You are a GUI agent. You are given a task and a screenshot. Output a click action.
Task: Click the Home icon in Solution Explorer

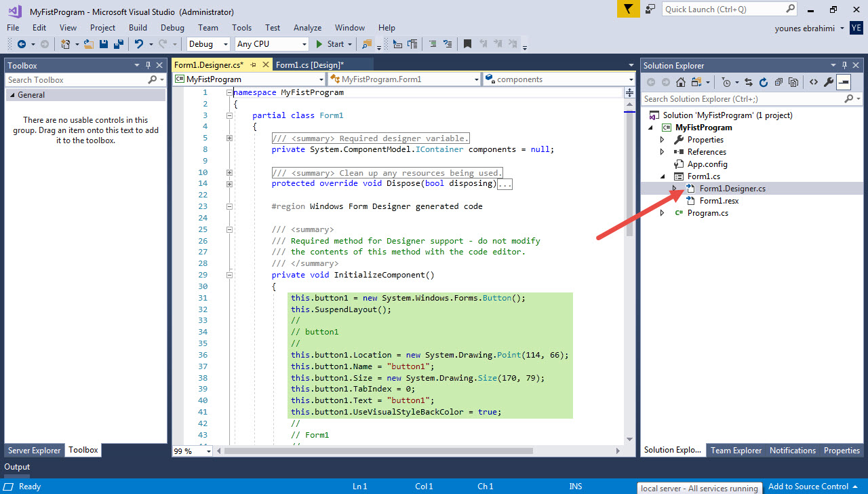(x=681, y=81)
